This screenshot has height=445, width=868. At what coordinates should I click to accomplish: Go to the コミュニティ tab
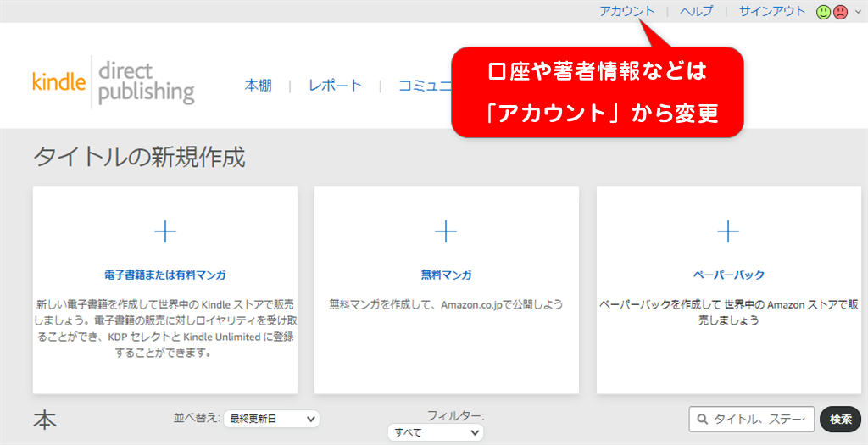426,86
